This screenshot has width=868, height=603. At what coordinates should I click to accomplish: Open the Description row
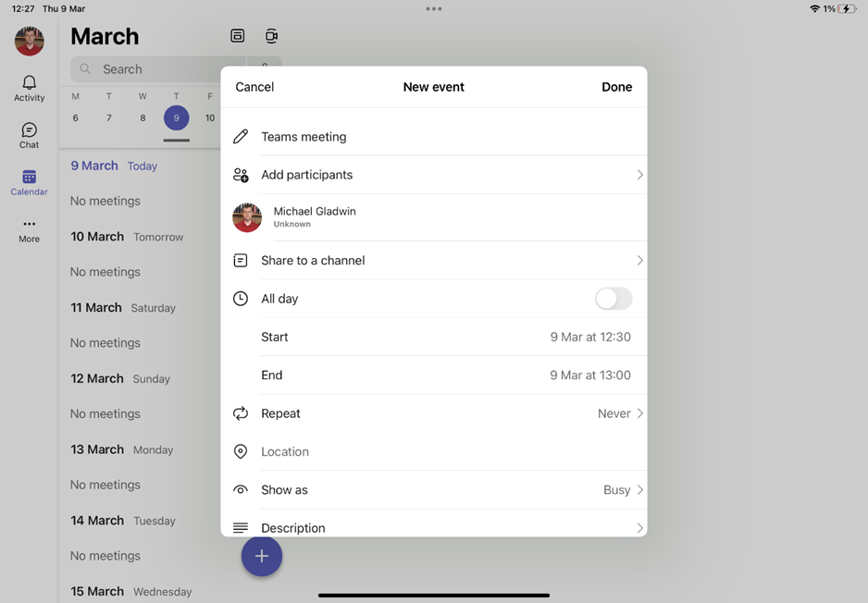point(433,527)
